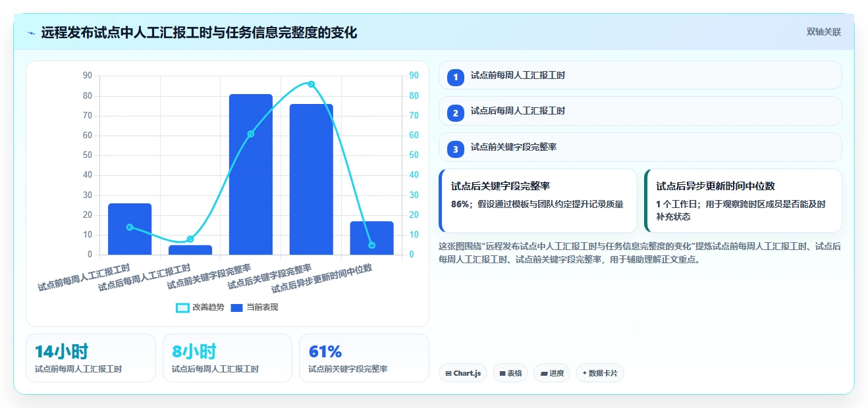The height and width of the screenshot is (408, 868).
Task: Open list item 试点前关键字段完整率
Action: click(640, 147)
